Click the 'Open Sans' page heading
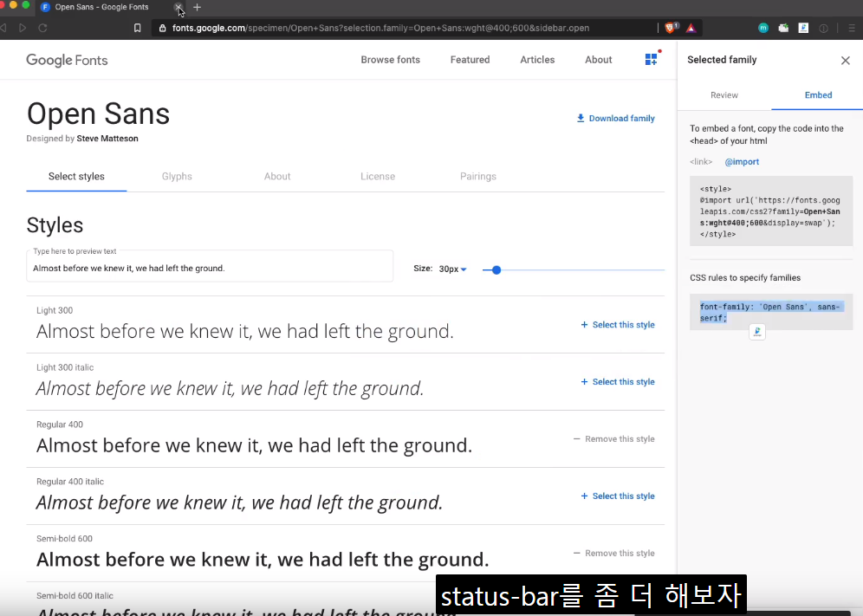 (x=98, y=114)
